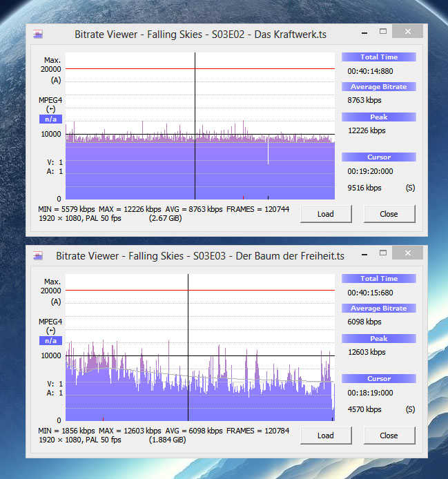The image size is (448, 479).
Task: Click the n/a badge in the S03E02 window
Action: pyautogui.click(x=50, y=119)
